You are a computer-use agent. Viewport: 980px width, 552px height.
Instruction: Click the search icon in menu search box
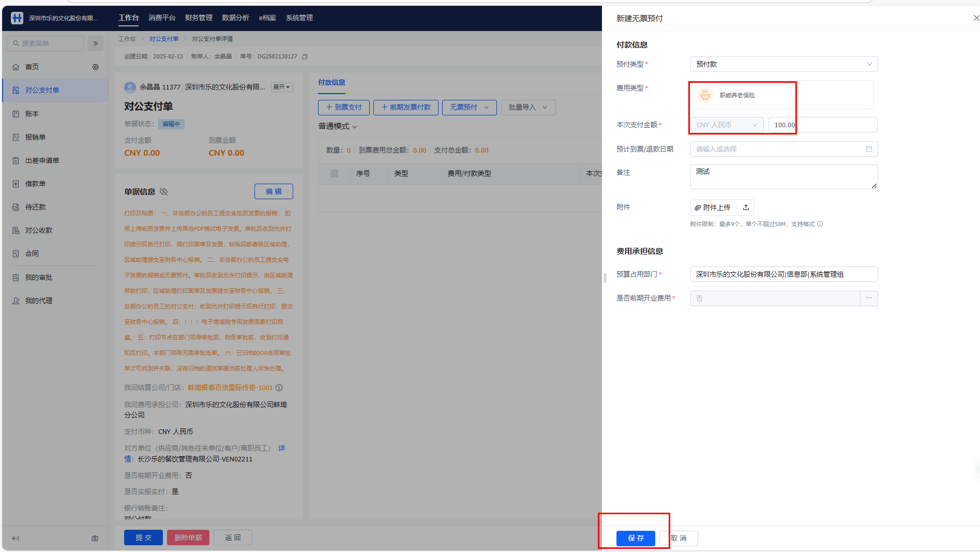pyautogui.click(x=16, y=43)
